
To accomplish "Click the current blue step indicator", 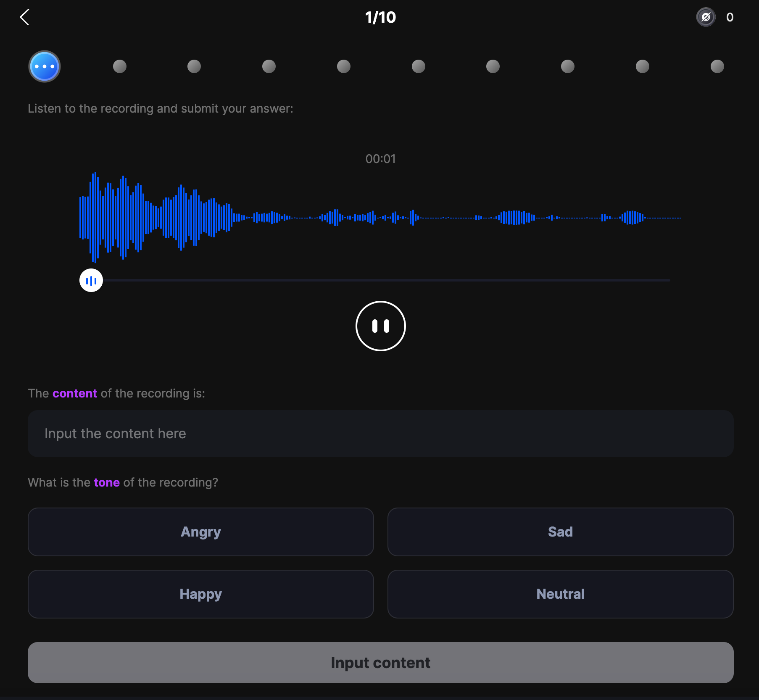I will point(45,66).
